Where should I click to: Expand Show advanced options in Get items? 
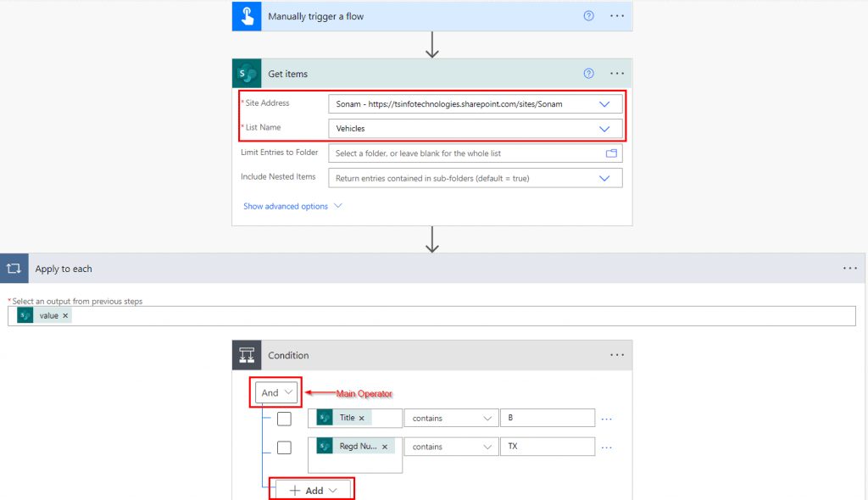292,206
